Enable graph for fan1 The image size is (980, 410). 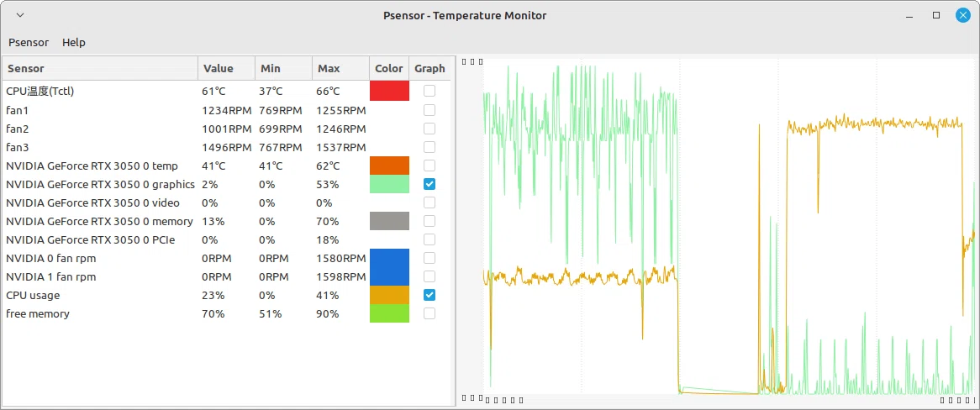coord(429,110)
